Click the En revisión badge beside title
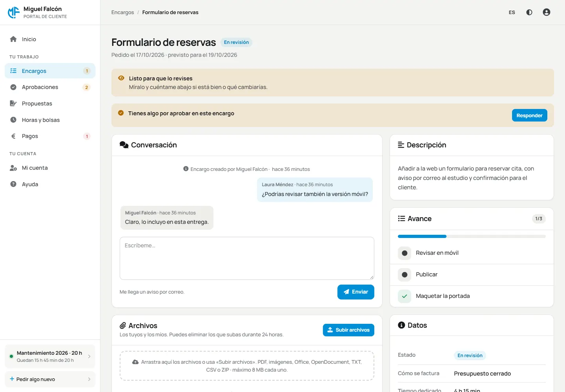This screenshot has height=392, width=565. (236, 42)
